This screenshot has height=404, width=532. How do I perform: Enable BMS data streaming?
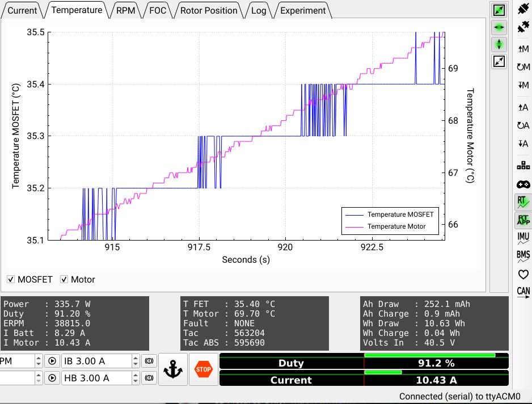click(523, 255)
